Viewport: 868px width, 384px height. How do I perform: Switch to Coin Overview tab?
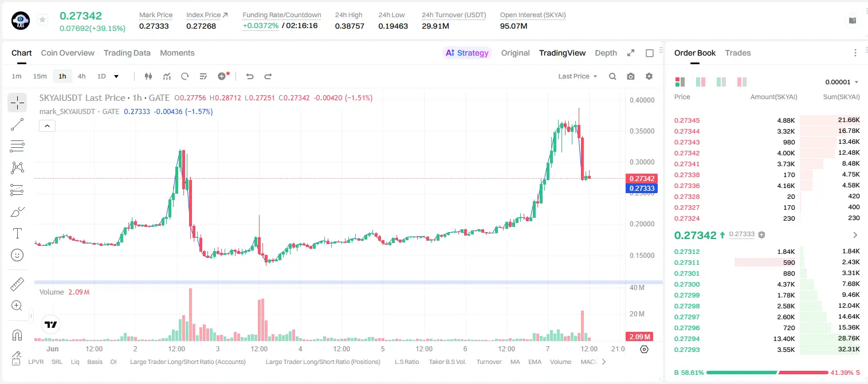tap(68, 53)
